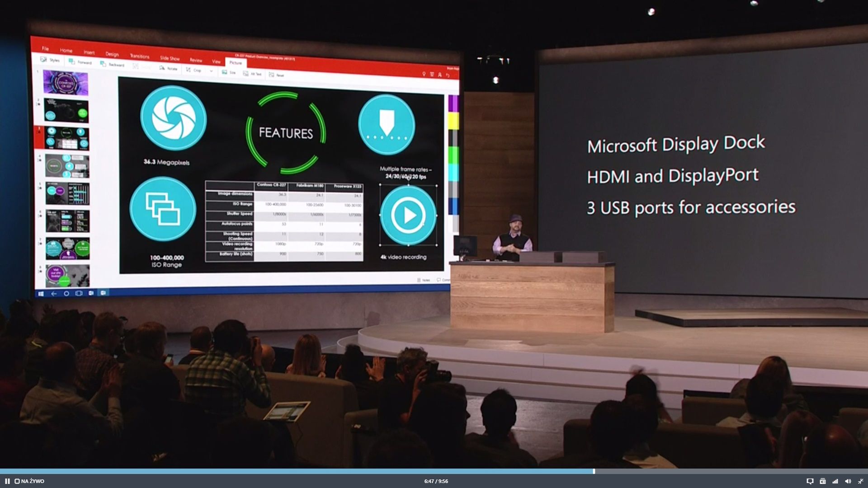This screenshot has width=868, height=488.
Task: Mute the video with speaker icon
Action: [x=848, y=481]
